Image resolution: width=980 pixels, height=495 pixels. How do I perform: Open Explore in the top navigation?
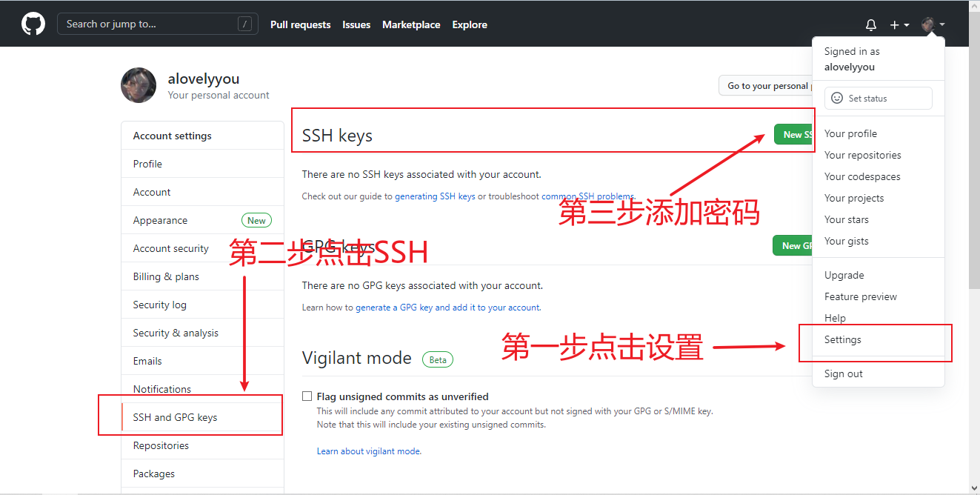click(x=470, y=24)
